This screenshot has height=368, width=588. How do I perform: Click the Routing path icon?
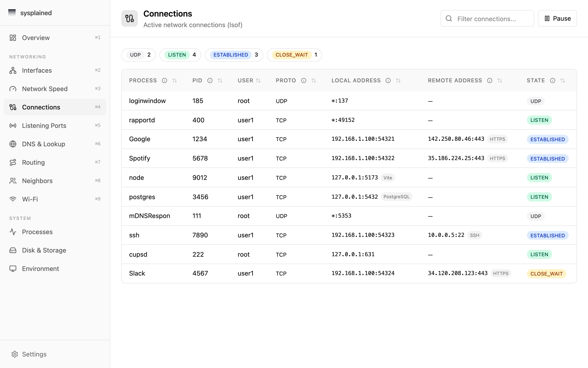[x=13, y=162]
